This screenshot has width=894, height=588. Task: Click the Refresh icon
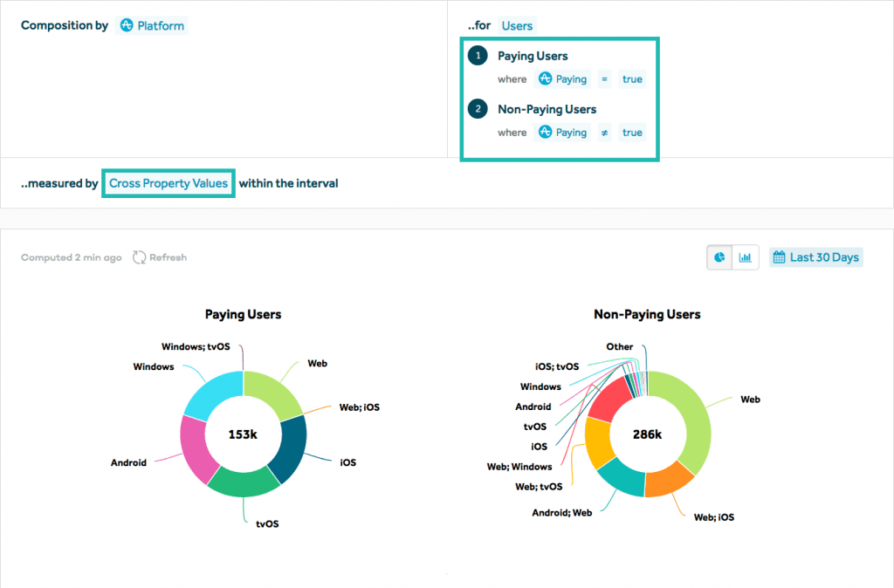click(140, 257)
